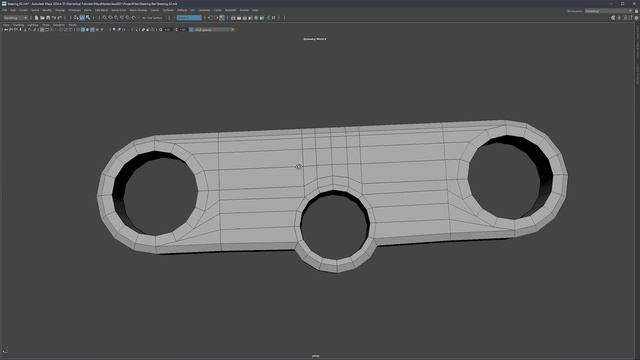Toggle snap to projected center icon

[x=122, y=18]
